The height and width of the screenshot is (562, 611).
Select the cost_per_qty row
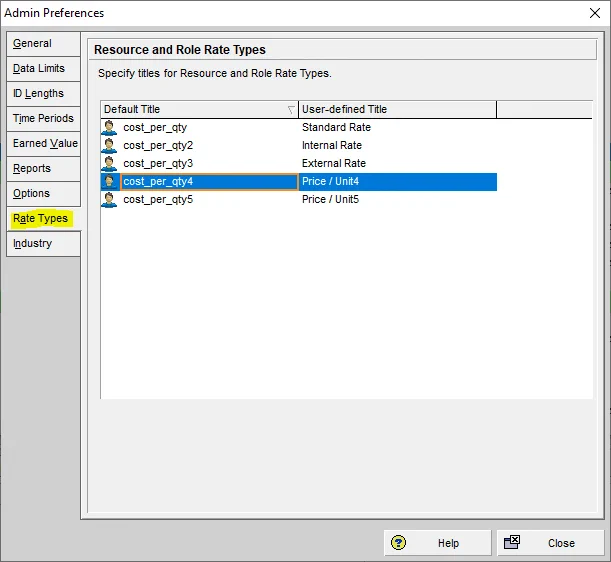coord(298,127)
